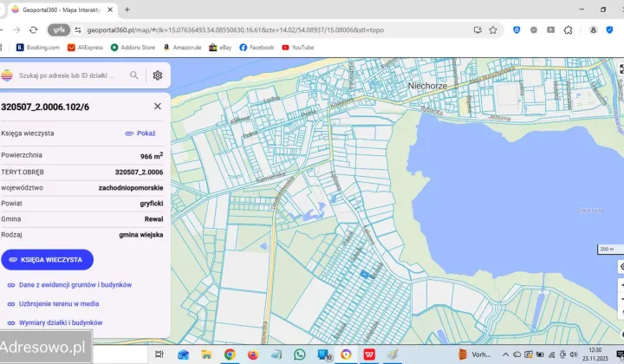The height and width of the screenshot is (364, 624).
Task: Toggle the VPN badge in address bar
Action: click(57, 29)
